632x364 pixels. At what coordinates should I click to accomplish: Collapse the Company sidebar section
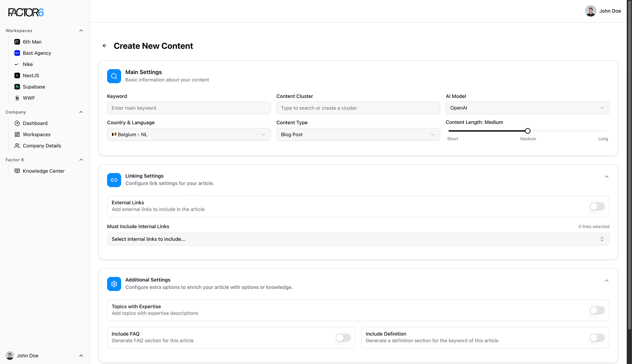click(x=81, y=112)
